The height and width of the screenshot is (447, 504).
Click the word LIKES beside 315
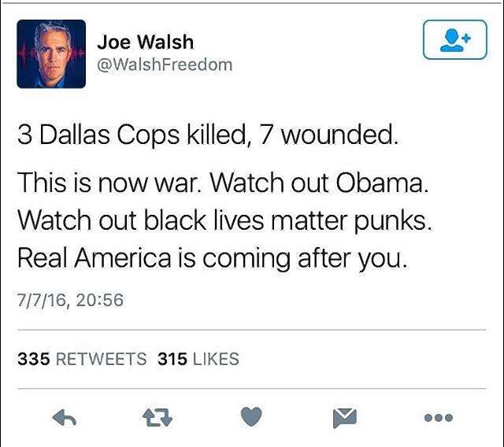coord(216,359)
